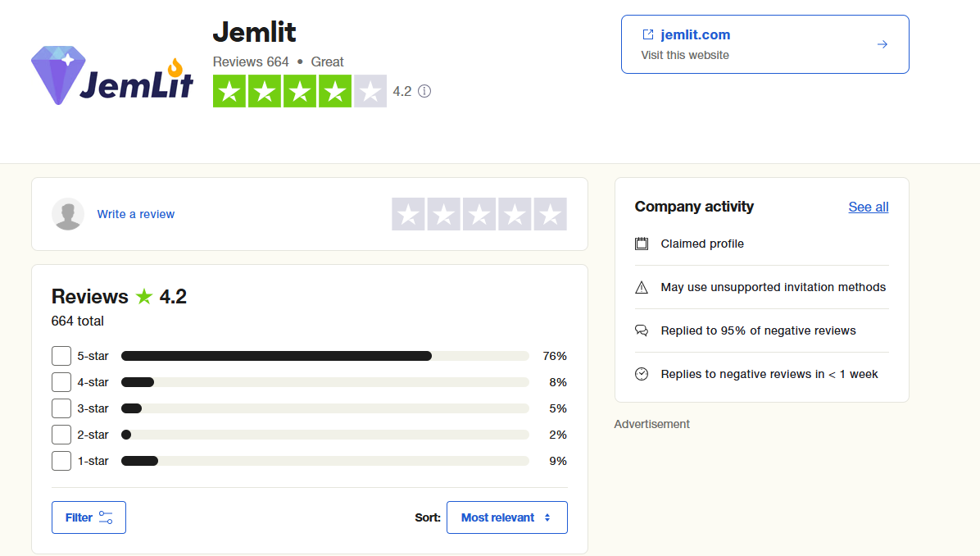Rate five stars in the write review box

[x=551, y=215]
